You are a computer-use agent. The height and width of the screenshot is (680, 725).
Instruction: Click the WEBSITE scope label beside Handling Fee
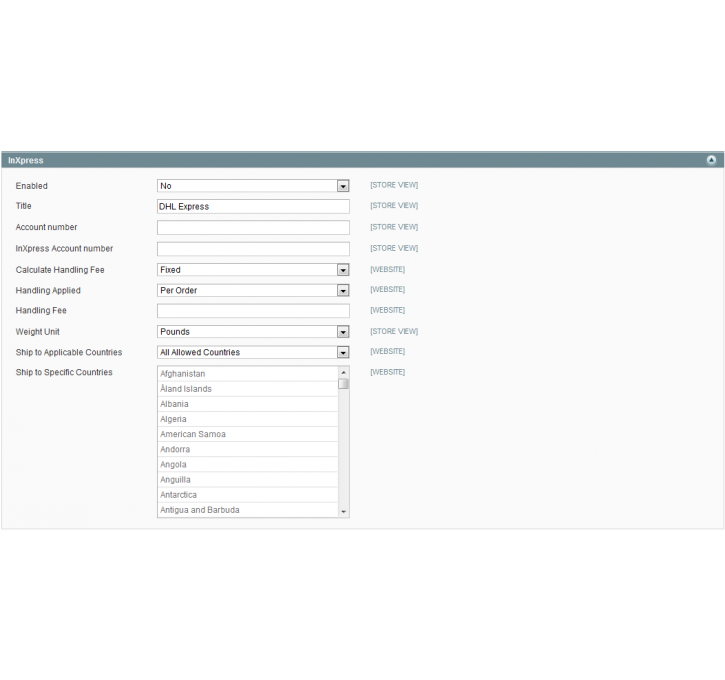click(387, 310)
